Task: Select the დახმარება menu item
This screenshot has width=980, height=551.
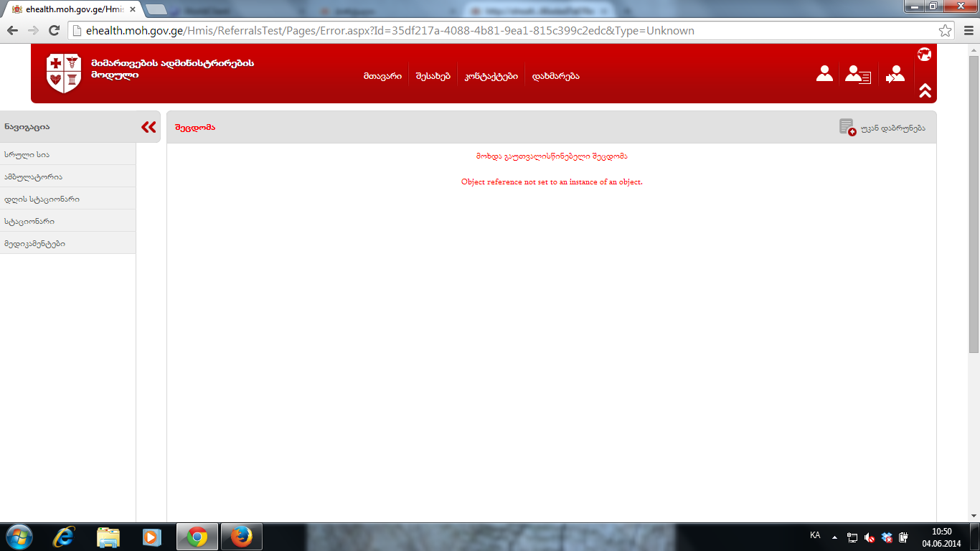Action: tap(555, 76)
